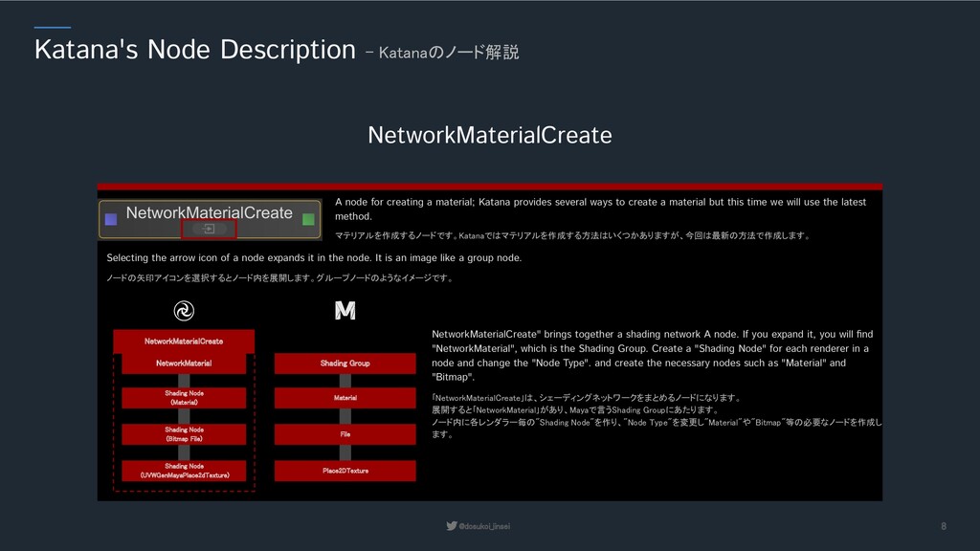The width and height of the screenshot is (980, 551).
Task: Click the green output port of NetworkMaterialCreate node
Action: [308, 219]
